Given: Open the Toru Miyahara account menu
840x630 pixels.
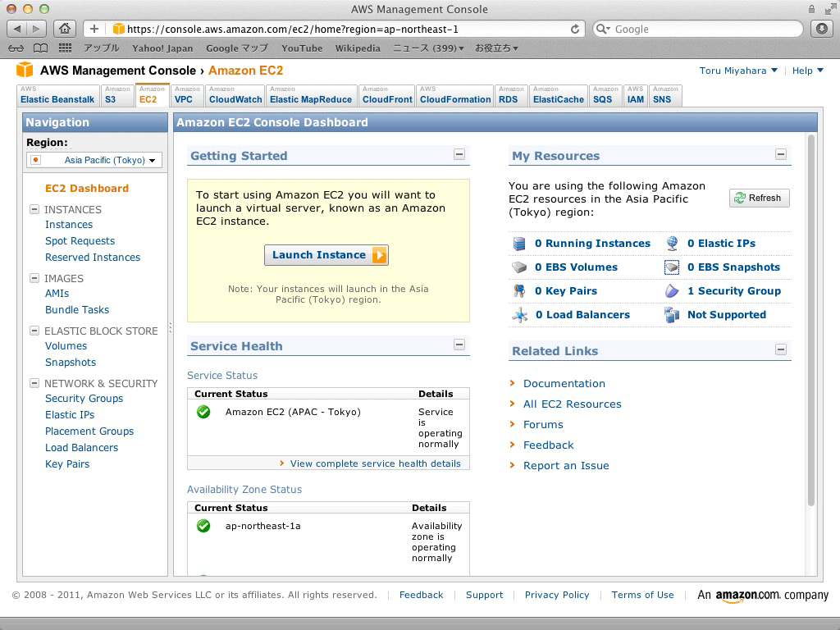Looking at the screenshot, I should tap(738, 71).
